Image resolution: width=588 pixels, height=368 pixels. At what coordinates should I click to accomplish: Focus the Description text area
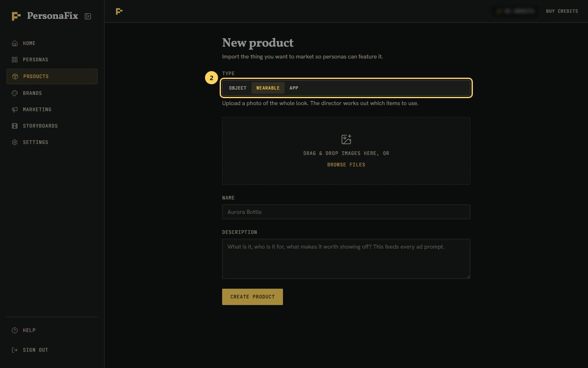pos(346,259)
